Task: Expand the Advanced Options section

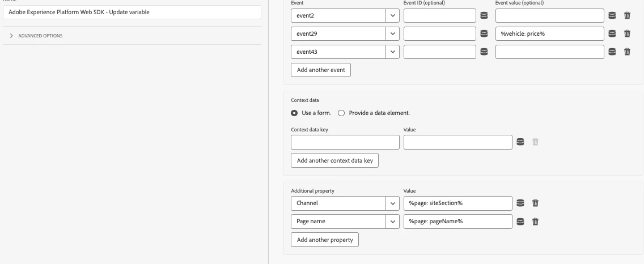Action: pos(36,36)
